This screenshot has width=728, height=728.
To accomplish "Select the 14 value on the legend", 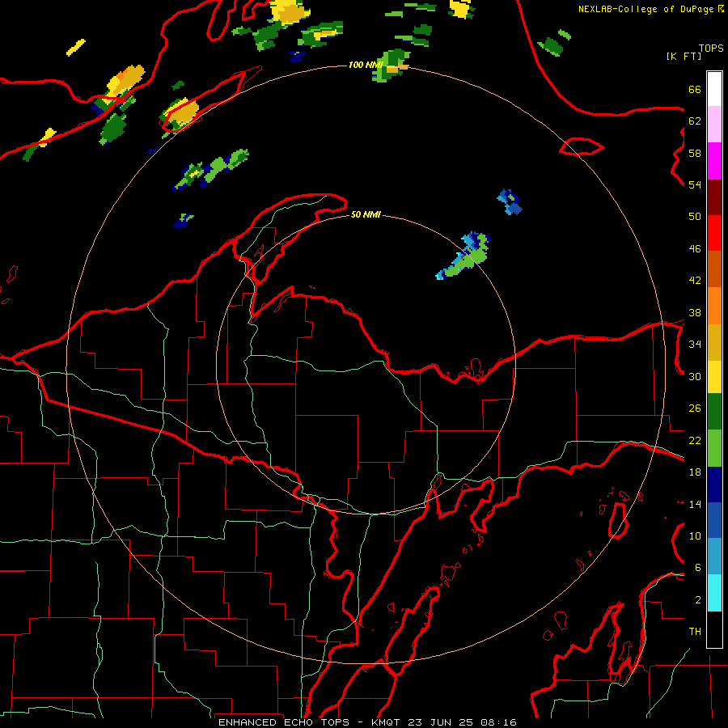I will (x=695, y=504).
